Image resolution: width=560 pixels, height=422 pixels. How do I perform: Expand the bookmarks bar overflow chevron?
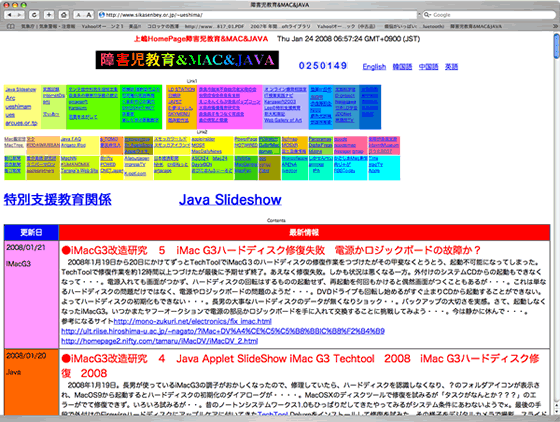(x=555, y=26)
